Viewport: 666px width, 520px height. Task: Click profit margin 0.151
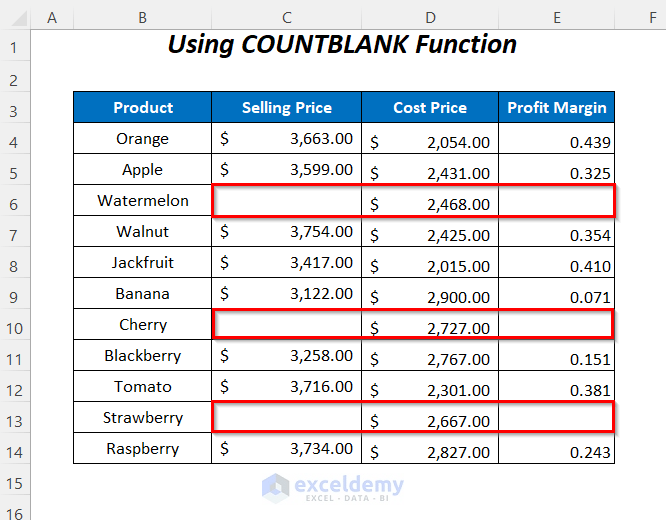click(x=556, y=356)
